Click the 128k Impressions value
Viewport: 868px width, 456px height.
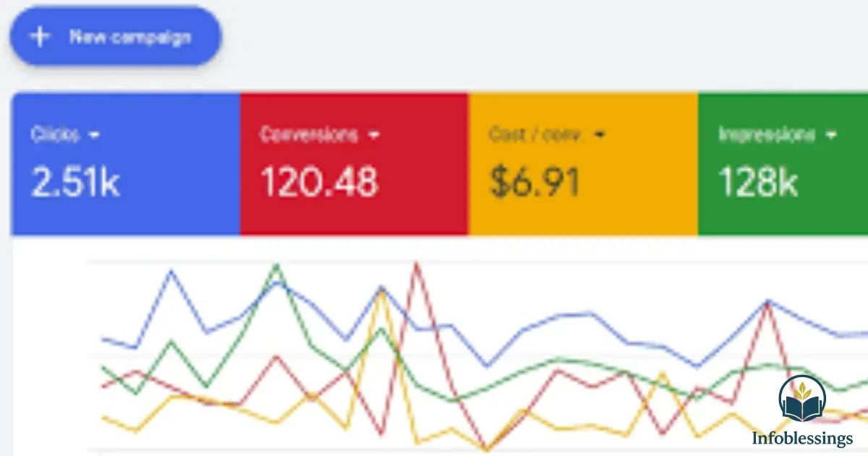click(x=757, y=182)
